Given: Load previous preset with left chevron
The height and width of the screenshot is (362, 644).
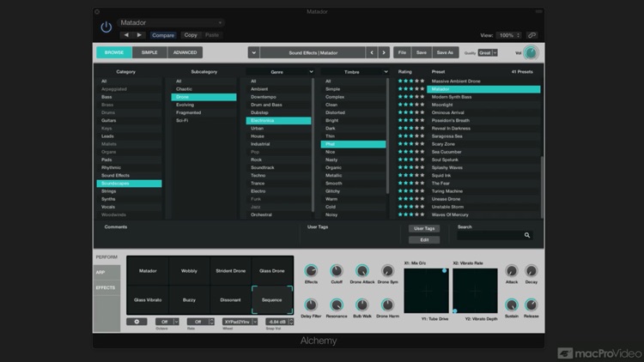Looking at the screenshot, I should pos(372,52).
